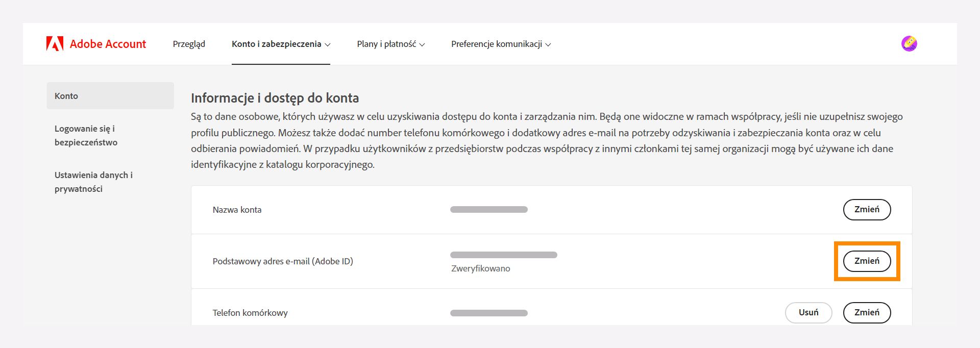Click the redacted account name value
Screen dimensions: 980x348
coord(488,210)
